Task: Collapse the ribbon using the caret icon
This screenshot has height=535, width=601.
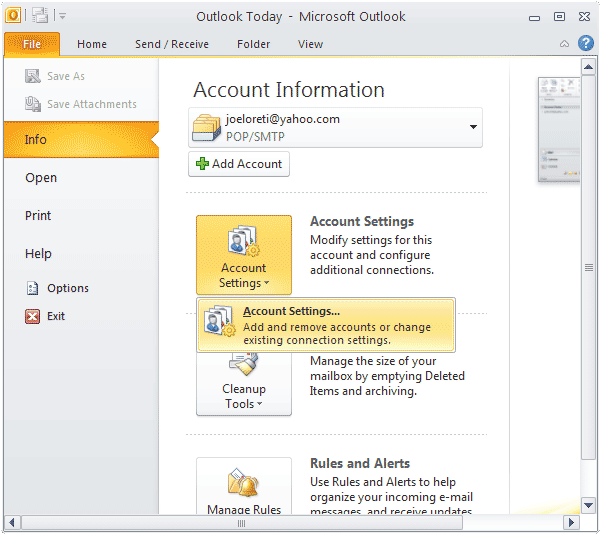Action: pos(565,44)
